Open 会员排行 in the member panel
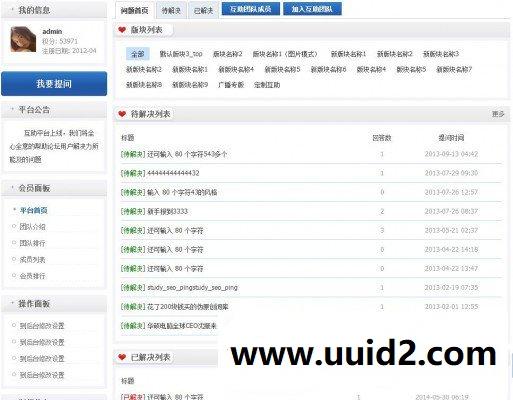The image size is (513, 400). 32,276
